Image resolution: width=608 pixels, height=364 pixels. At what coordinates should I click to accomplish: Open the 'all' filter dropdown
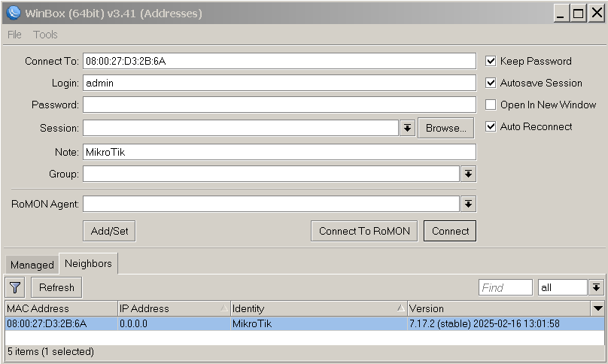[x=596, y=287]
